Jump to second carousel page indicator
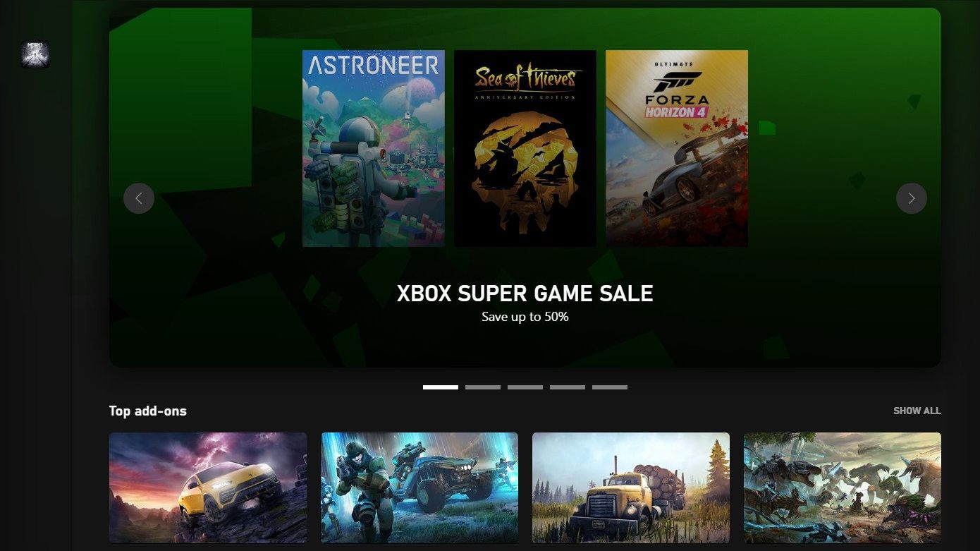The image size is (980, 551). pyautogui.click(x=483, y=387)
